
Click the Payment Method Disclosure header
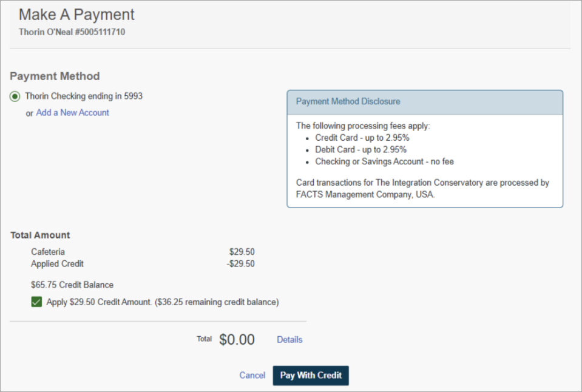tap(347, 101)
